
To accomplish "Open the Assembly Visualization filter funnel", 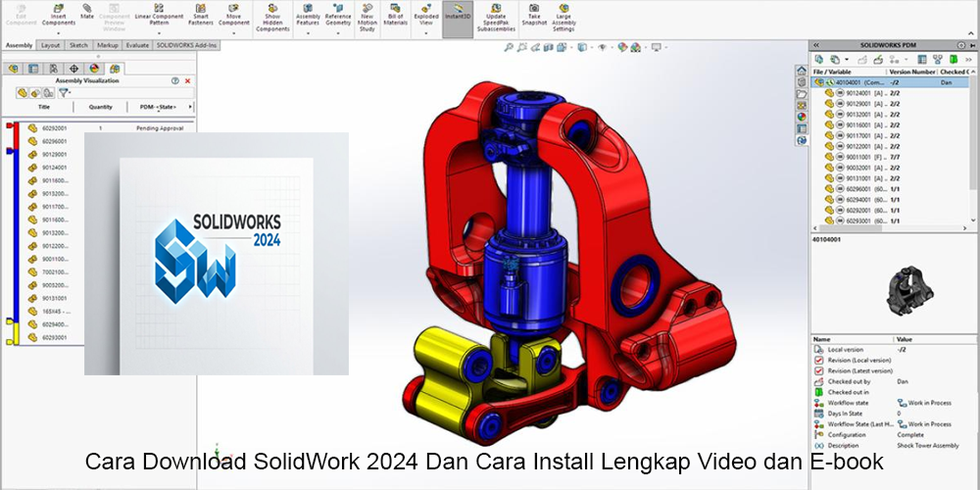I will (x=63, y=93).
